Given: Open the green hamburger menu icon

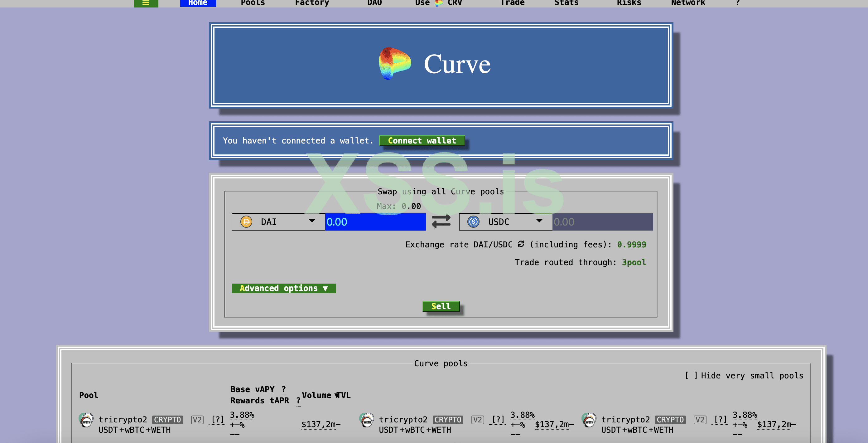Looking at the screenshot, I should pyautogui.click(x=146, y=3).
